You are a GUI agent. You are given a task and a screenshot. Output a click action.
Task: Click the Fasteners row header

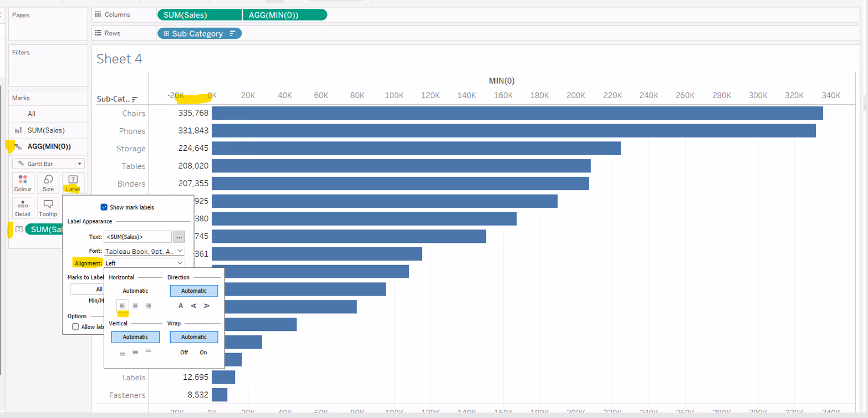(127, 395)
